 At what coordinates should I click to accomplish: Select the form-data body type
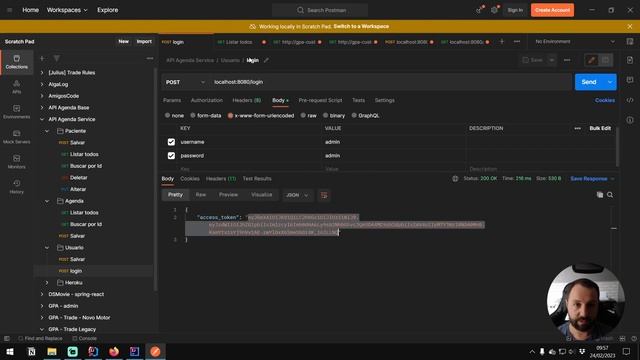(x=193, y=116)
